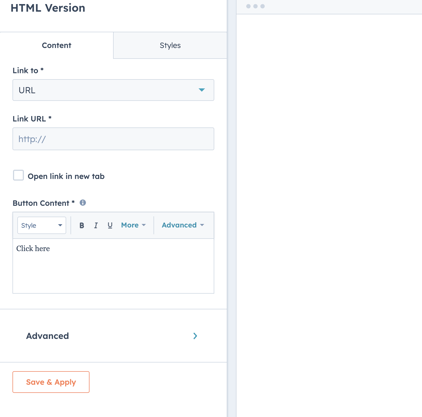Apply italic formatting in Button Content editor
The height and width of the screenshot is (417, 422).
pyautogui.click(x=96, y=225)
